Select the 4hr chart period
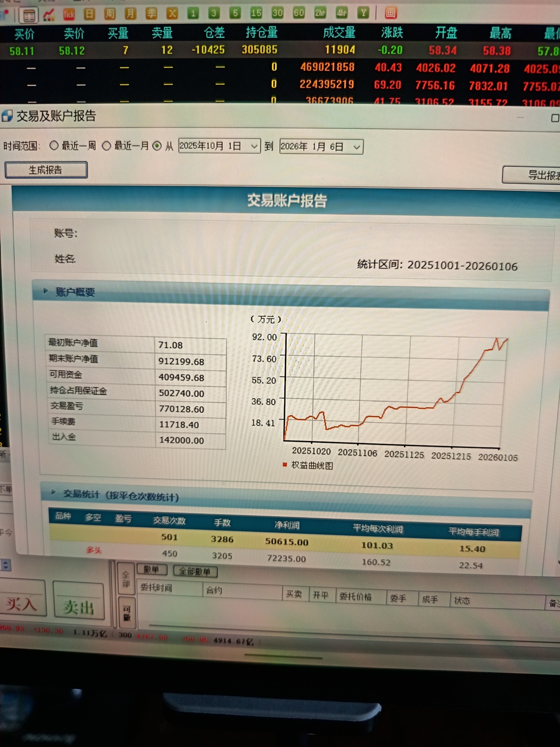 (x=342, y=13)
